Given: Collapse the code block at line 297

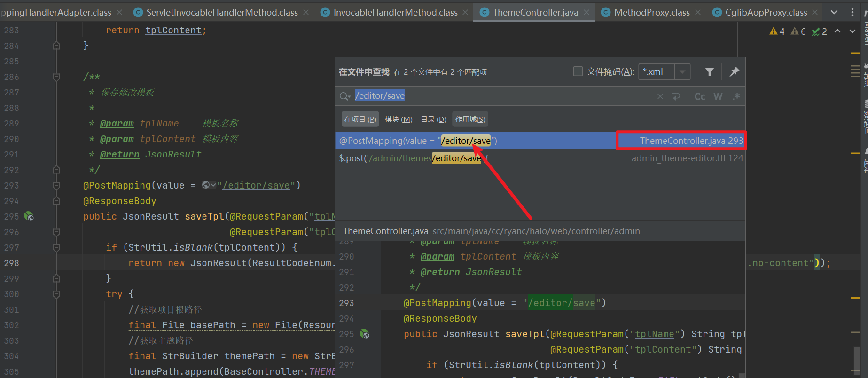Looking at the screenshot, I should click(x=56, y=247).
